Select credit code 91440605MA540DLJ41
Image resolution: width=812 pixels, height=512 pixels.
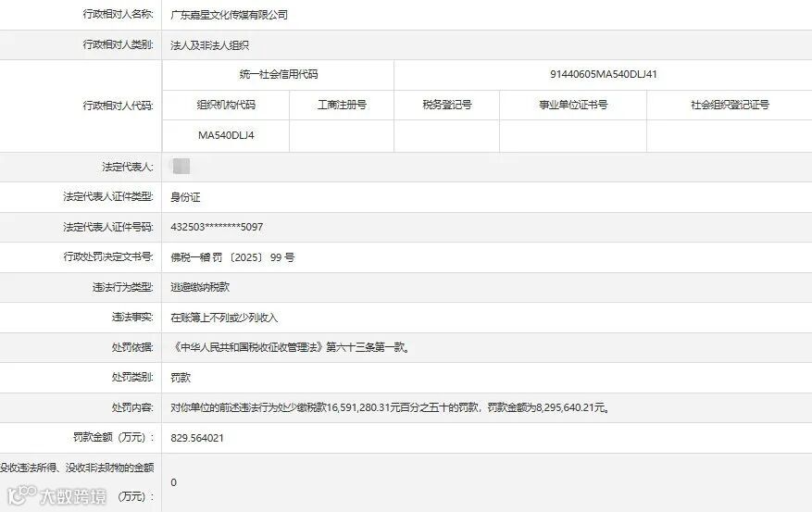tap(604, 75)
